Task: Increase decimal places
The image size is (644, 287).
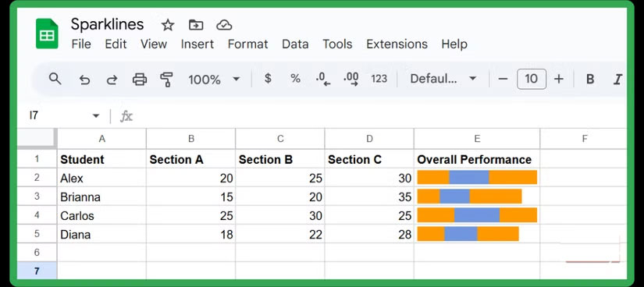Action: (x=351, y=79)
